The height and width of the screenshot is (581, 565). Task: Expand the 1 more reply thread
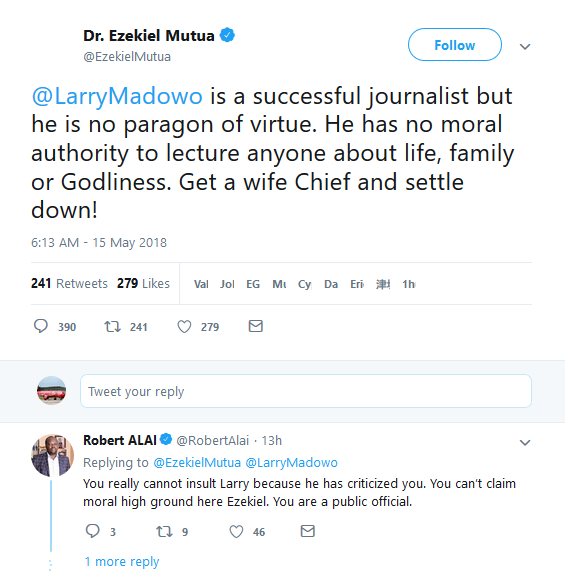pos(122,561)
